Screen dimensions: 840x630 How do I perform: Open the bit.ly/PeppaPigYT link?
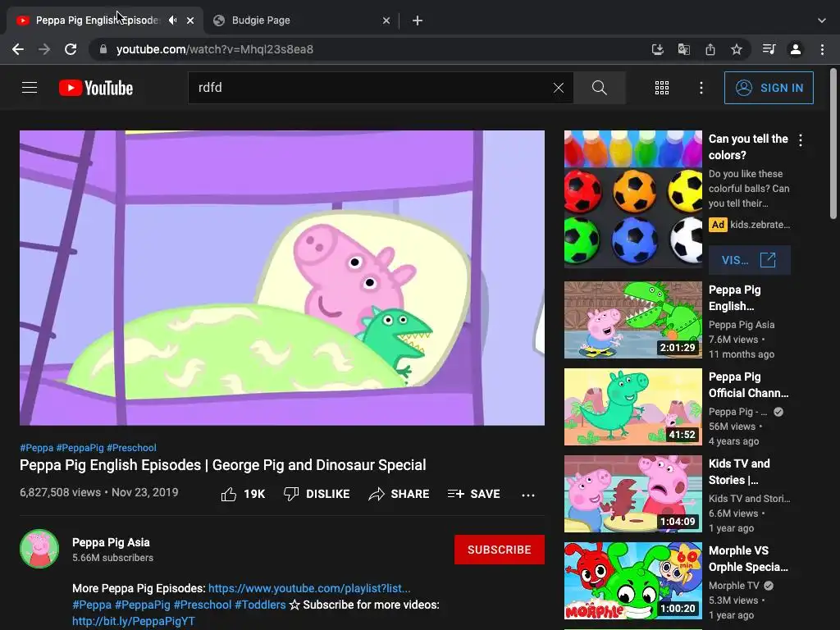coord(134,621)
